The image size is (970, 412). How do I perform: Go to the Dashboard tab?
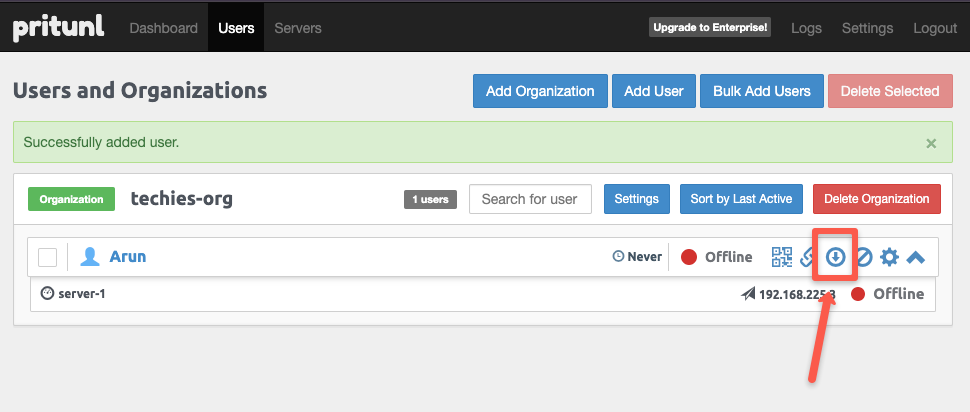coord(164,28)
